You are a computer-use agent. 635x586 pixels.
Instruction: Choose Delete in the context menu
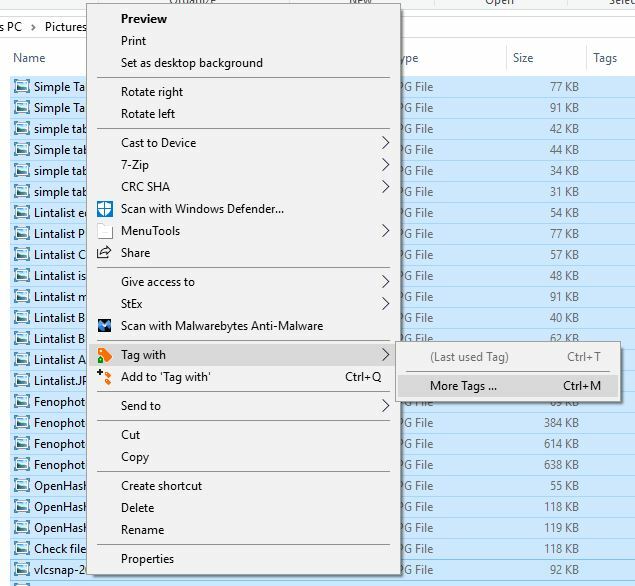point(137,508)
